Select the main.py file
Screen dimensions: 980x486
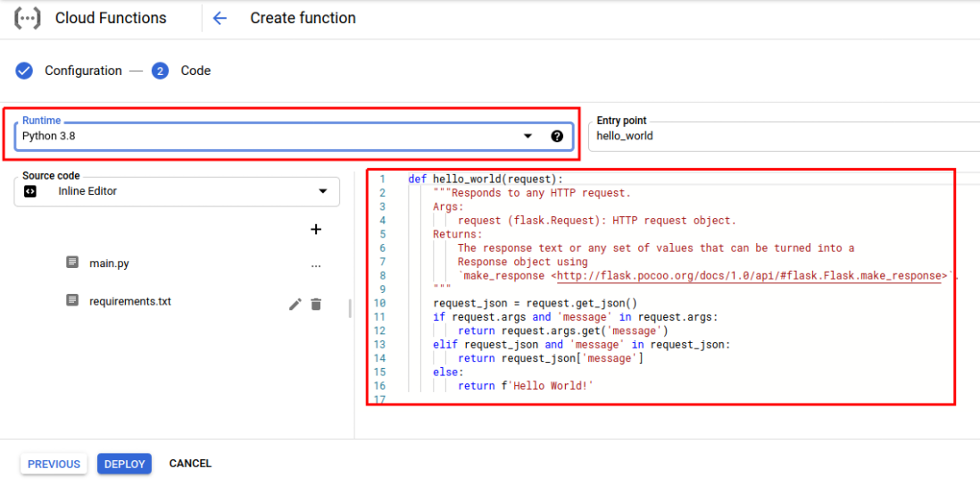[109, 264]
